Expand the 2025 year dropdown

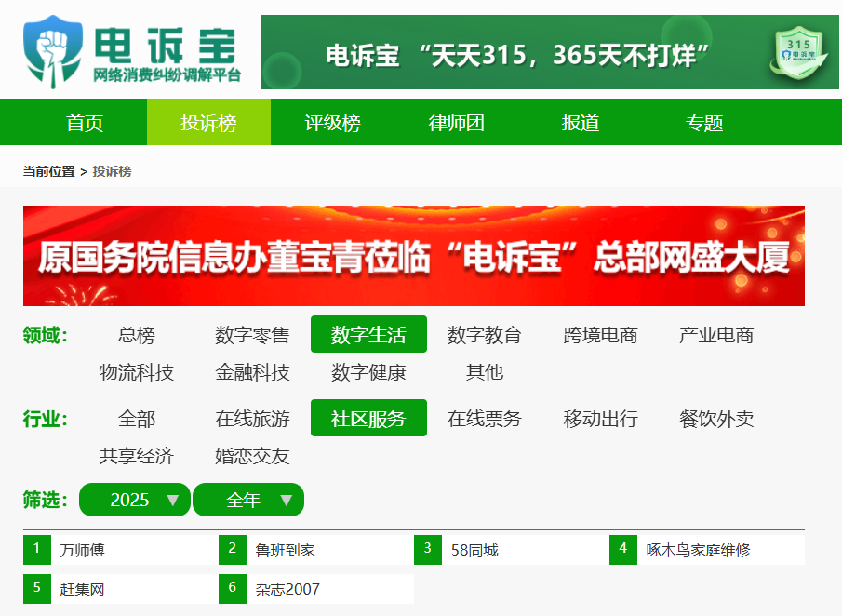coord(135,500)
